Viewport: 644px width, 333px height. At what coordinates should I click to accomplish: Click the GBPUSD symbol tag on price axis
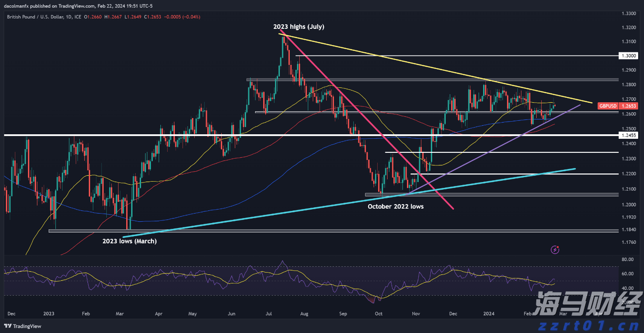pos(607,106)
